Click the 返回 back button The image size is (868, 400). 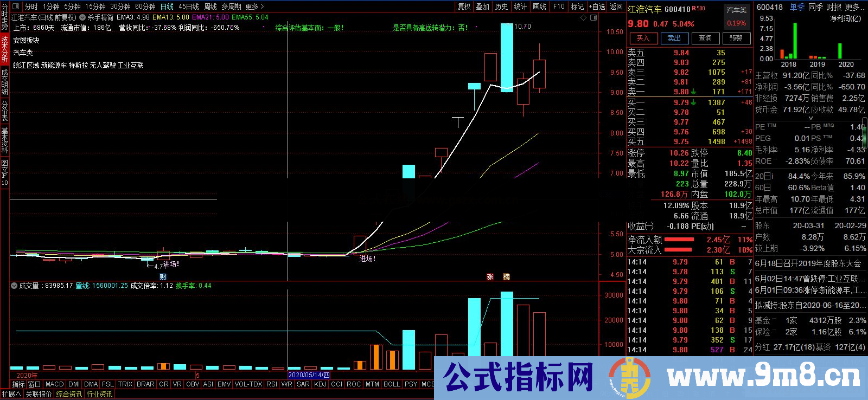coord(616,7)
